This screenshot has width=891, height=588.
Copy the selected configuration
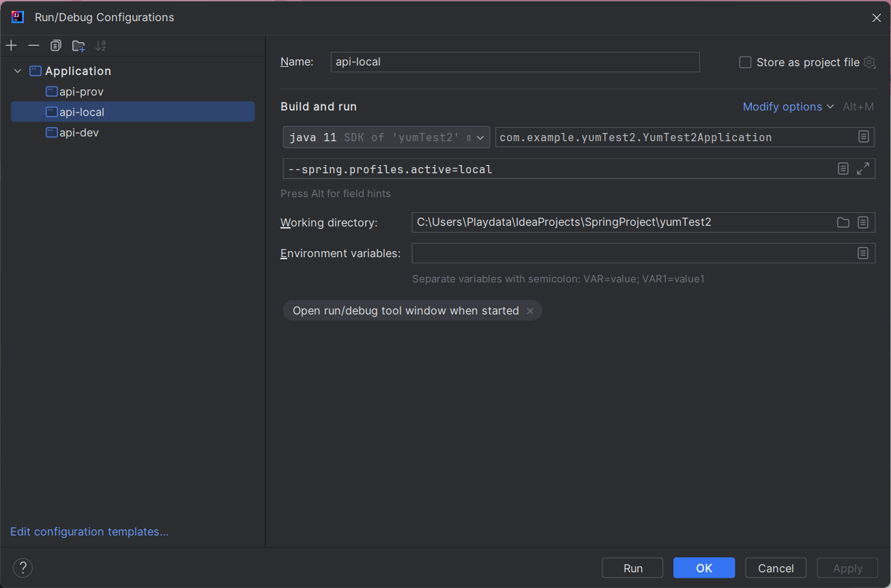[56, 46]
